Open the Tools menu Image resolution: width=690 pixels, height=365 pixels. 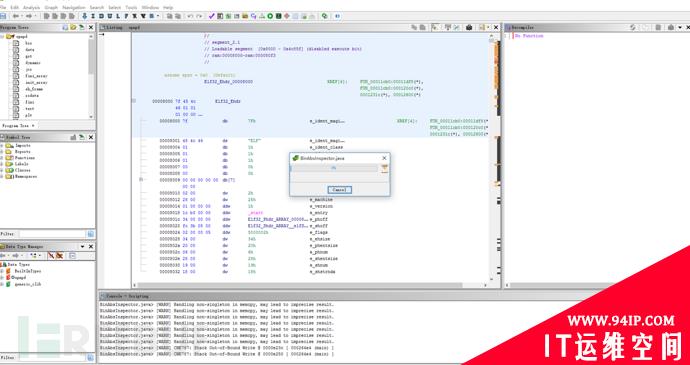point(131,7)
